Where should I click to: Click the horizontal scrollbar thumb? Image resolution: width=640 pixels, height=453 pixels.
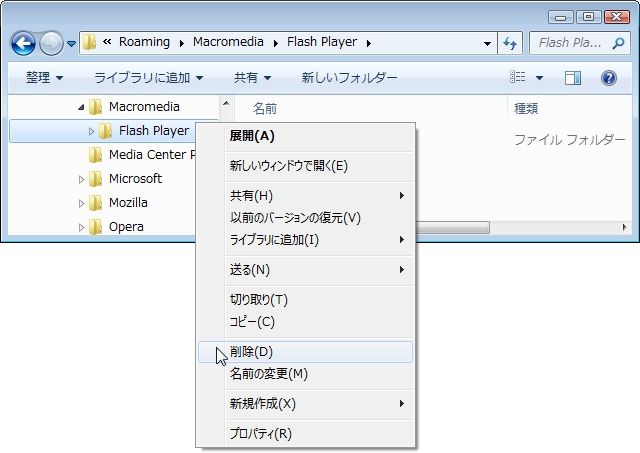click(x=452, y=227)
